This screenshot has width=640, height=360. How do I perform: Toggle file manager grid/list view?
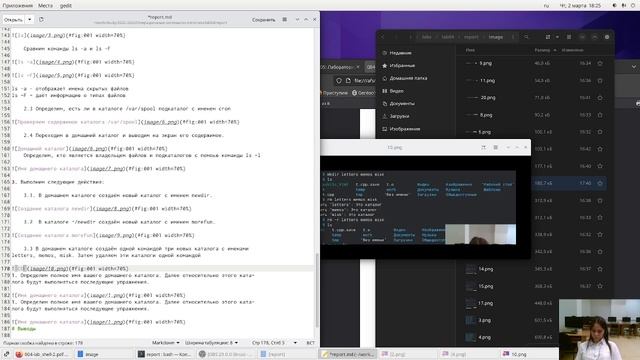point(548,37)
